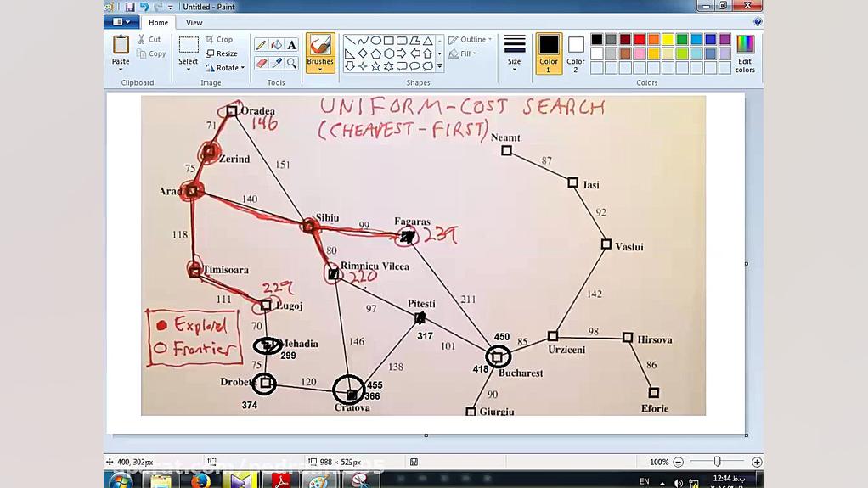The image size is (868, 488).
Task: Click the zoom slider handle
Action: click(718, 462)
